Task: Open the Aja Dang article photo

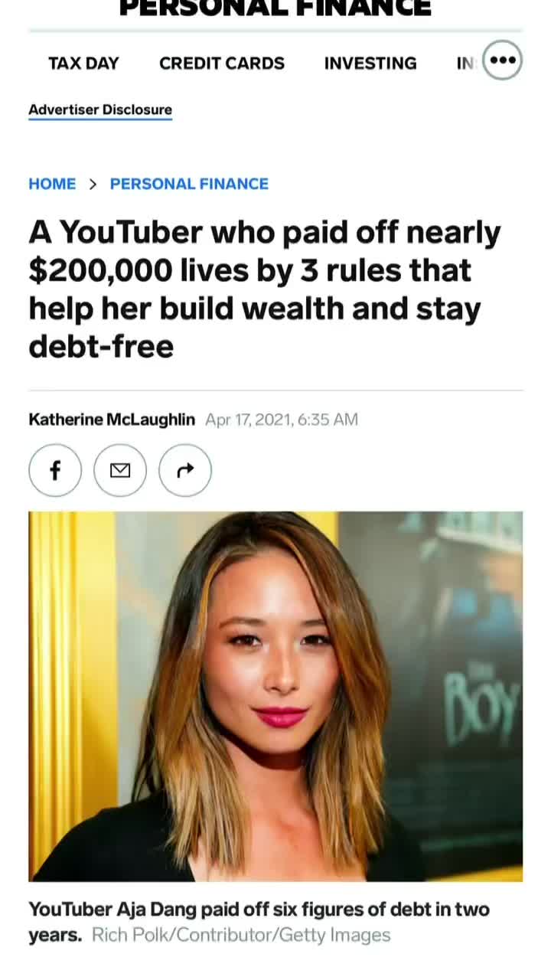Action: (x=275, y=697)
